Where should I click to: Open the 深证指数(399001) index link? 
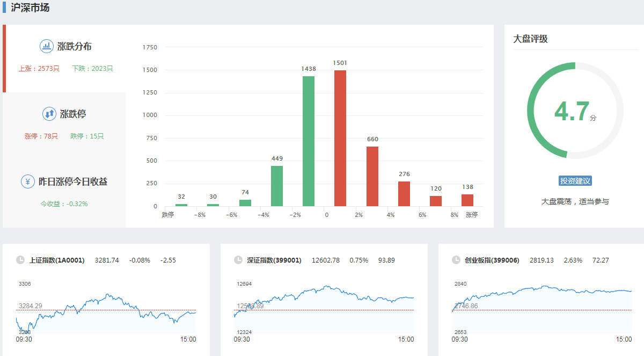(274, 260)
